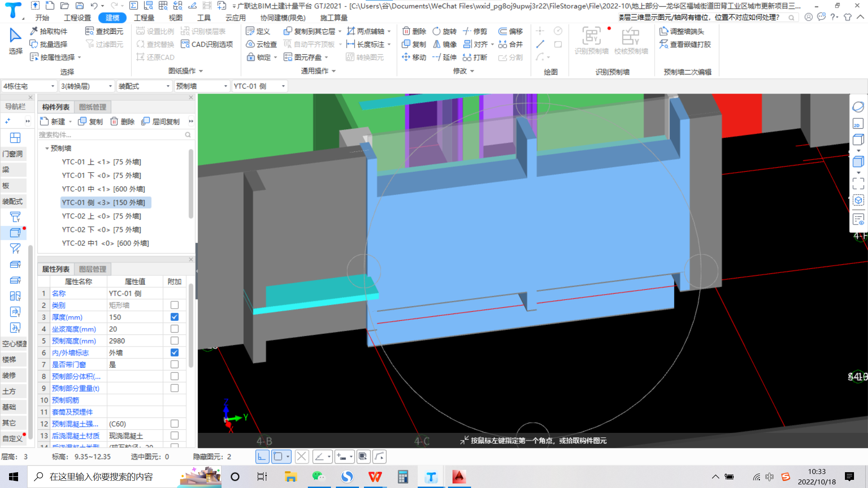
Task: Open the 4栋住宅 building dropdown
Action: tap(29, 86)
